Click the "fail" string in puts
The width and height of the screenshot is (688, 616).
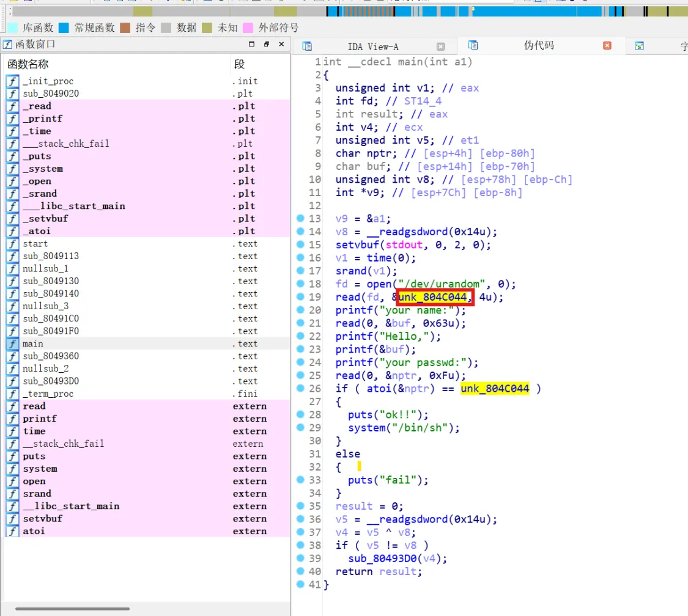coord(398,480)
